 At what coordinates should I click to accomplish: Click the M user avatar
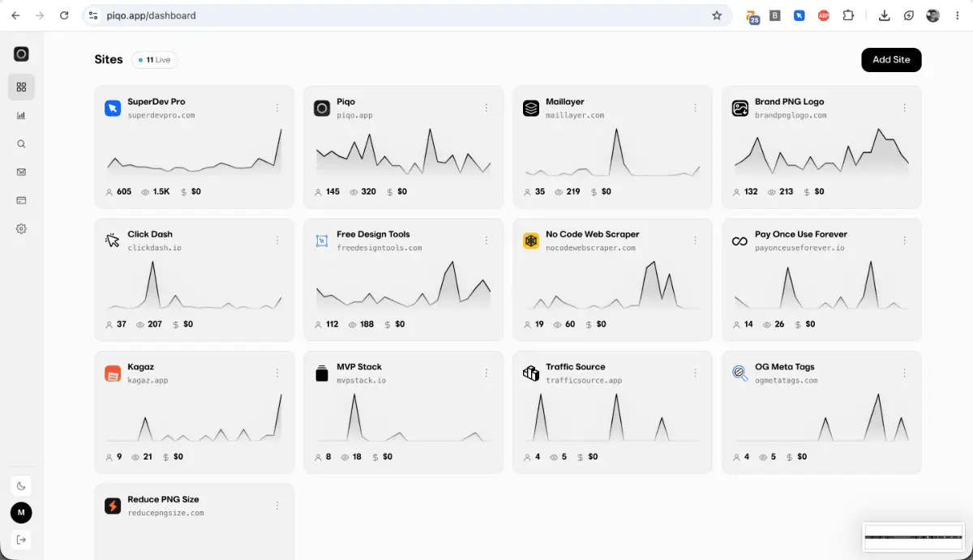[21, 513]
